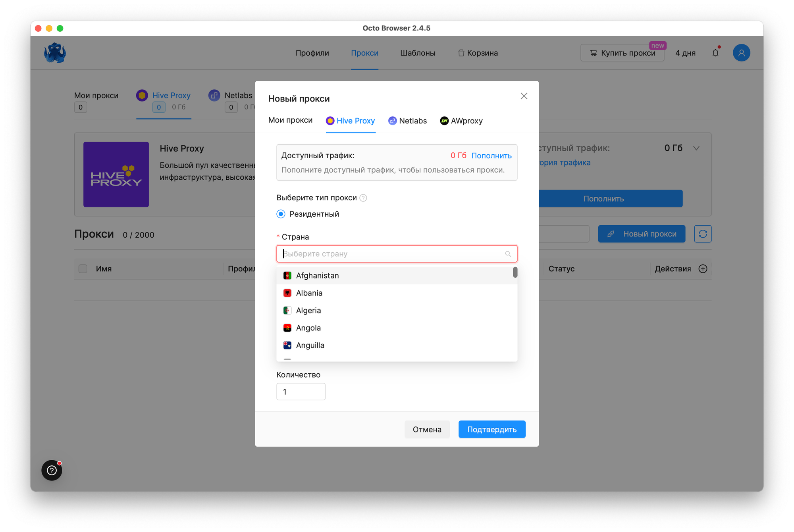Click the Подтвердить button
Image resolution: width=794 pixels, height=532 pixels.
point(492,429)
